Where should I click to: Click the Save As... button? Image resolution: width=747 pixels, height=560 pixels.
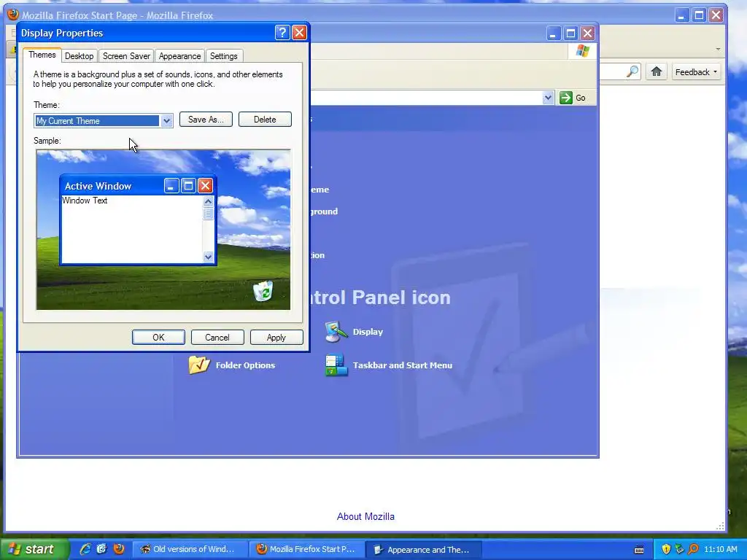[x=206, y=120]
